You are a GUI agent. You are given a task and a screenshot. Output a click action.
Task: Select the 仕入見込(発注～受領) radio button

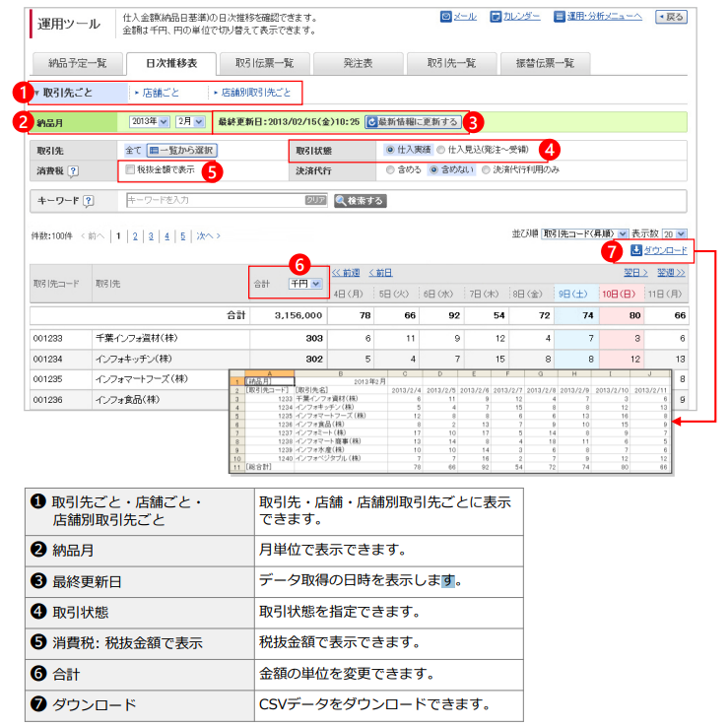440,150
